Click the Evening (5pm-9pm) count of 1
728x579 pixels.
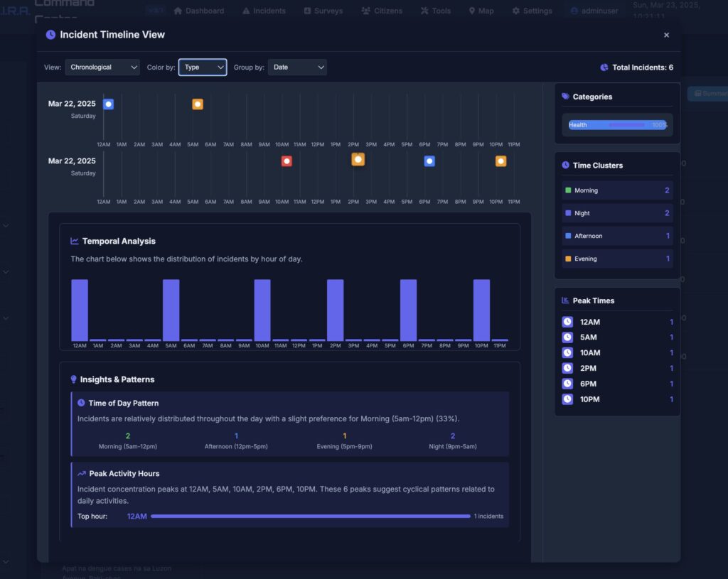click(x=345, y=435)
